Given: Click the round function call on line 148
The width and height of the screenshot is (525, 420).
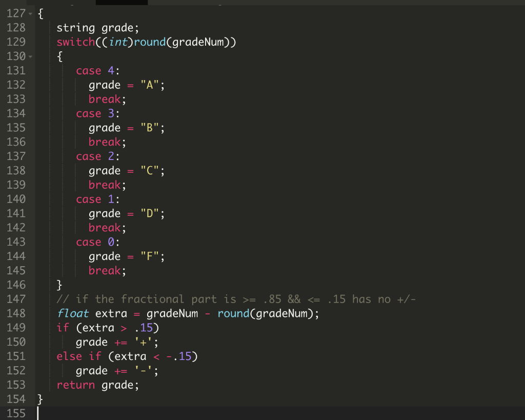Looking at the screenshot, I should pos(233,313).
